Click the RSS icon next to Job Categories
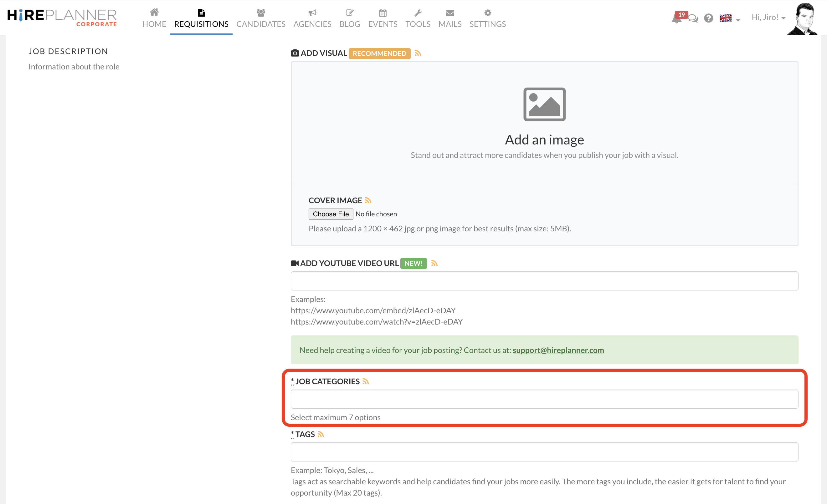 click(366, 381)
